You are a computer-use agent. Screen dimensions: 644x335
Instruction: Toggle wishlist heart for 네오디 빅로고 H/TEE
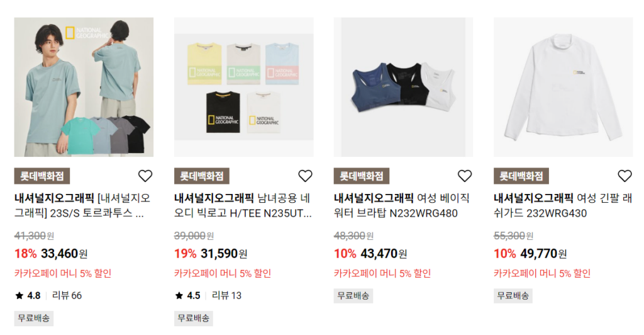point(305,176)
